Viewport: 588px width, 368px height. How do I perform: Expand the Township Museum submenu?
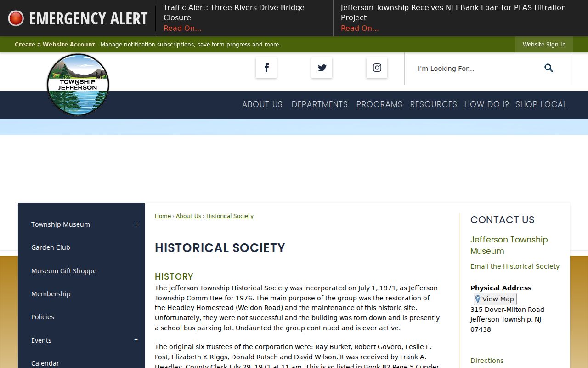pyautogui.click(x=136, y=224)
